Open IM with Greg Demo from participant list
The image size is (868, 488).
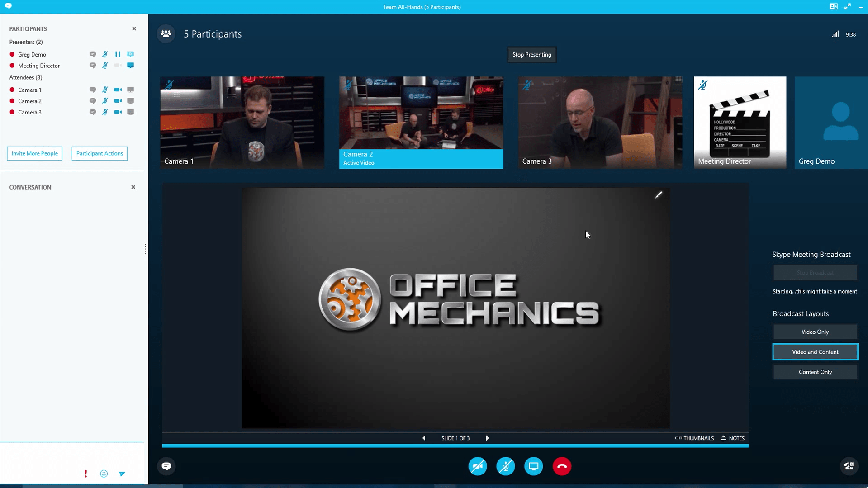[x=93, y=54]
